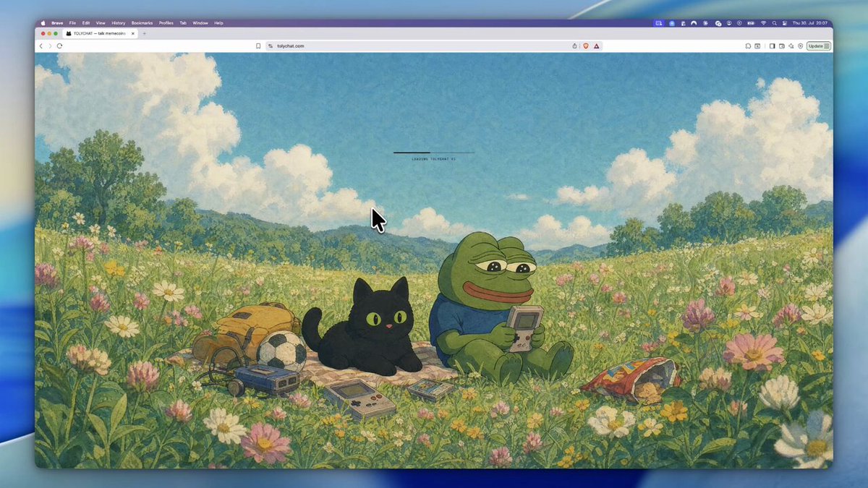Open the File menu
Image resolution: width=868 pixels, height=488 pixels.
pos(72,23)
